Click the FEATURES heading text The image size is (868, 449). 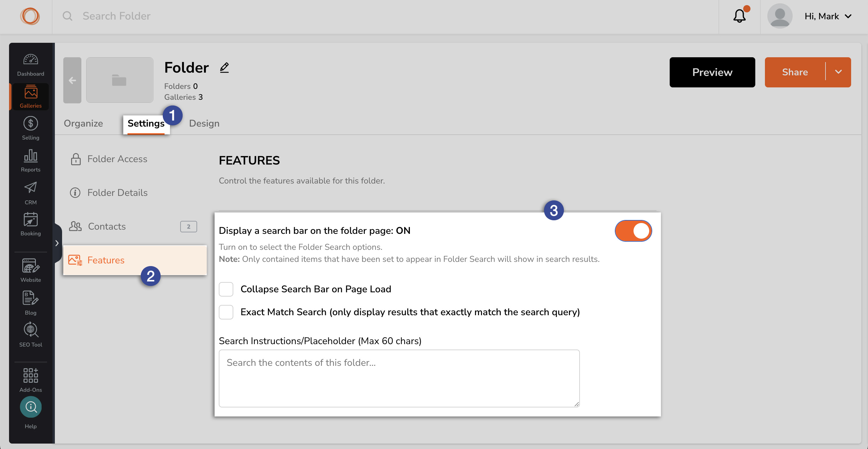[249, 160]
